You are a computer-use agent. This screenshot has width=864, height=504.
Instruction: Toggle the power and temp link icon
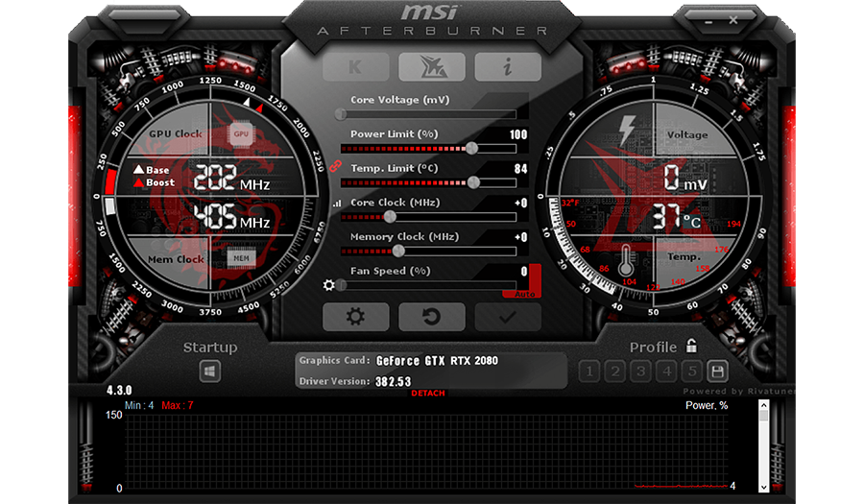tap(336, 166)
